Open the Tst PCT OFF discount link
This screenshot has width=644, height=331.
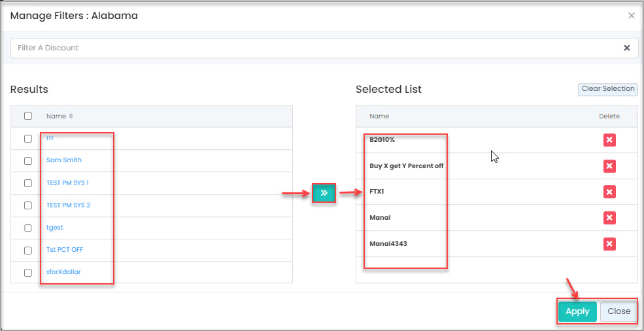(x=65, y=250)
